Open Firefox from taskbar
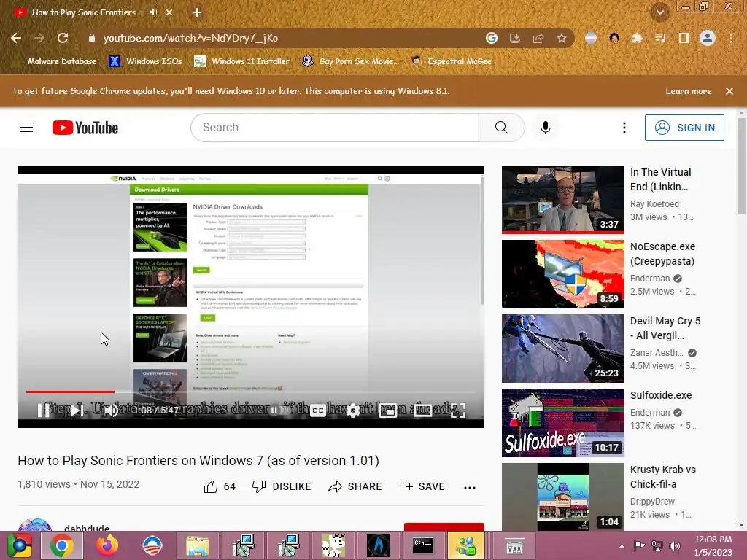 [107, 545]
